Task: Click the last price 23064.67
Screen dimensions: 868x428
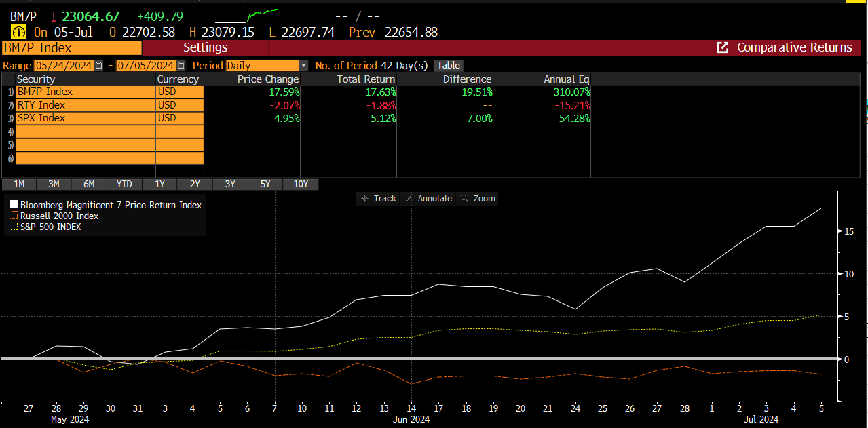Action: point(92,15)
